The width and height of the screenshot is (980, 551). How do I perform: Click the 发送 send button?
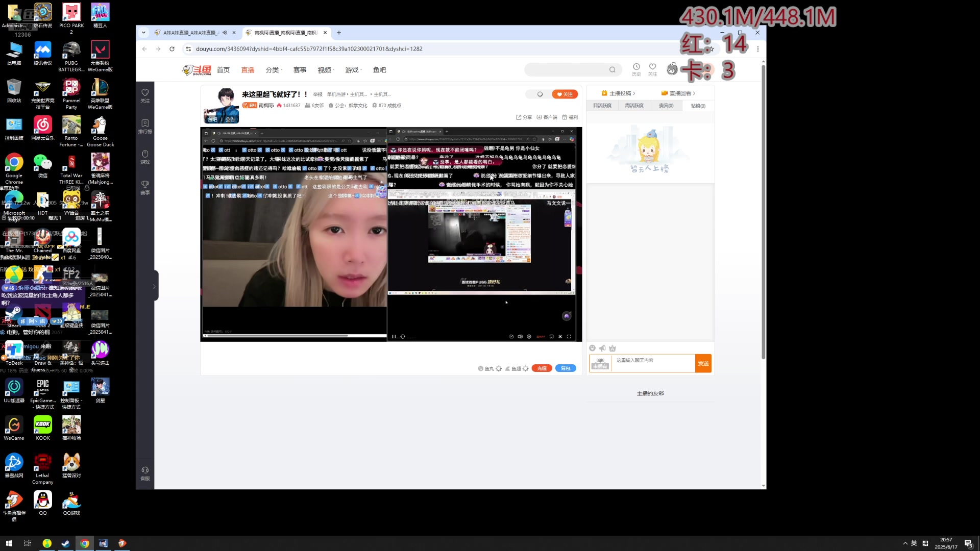click(703, 364)
